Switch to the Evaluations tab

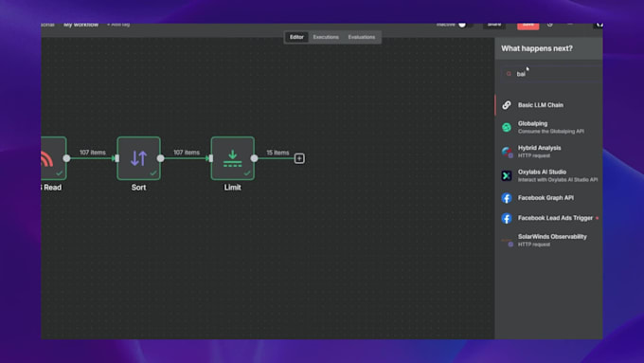[362, 37]
